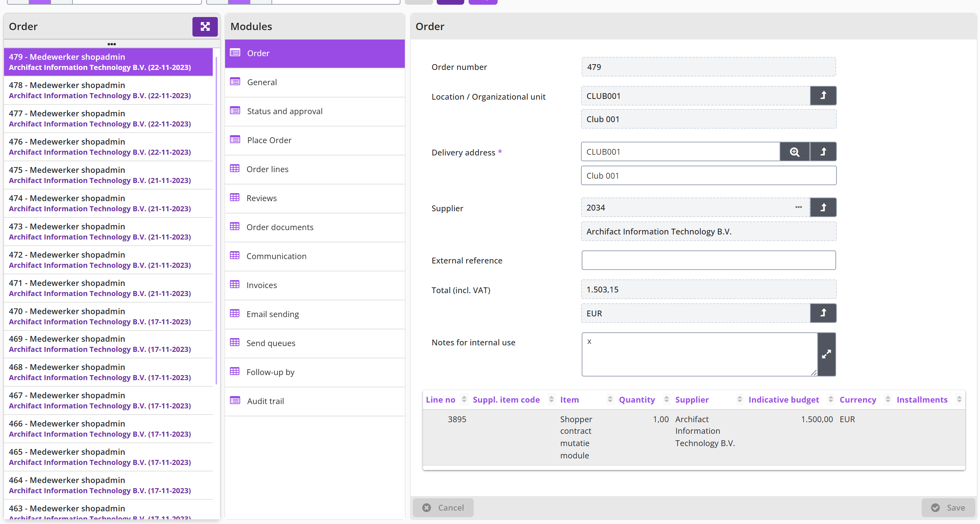
Task: Click the arrow icon next to Delivery address lookup
Action: coord(823,152)
